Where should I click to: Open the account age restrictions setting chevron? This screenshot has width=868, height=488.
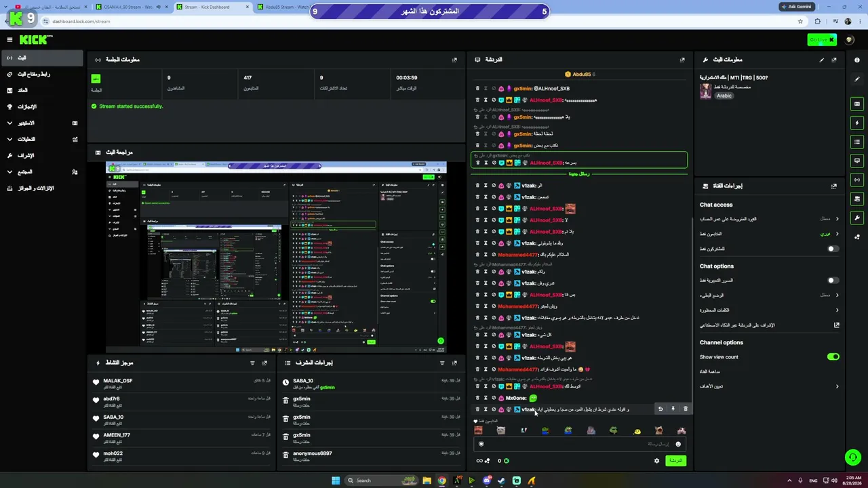837,219
